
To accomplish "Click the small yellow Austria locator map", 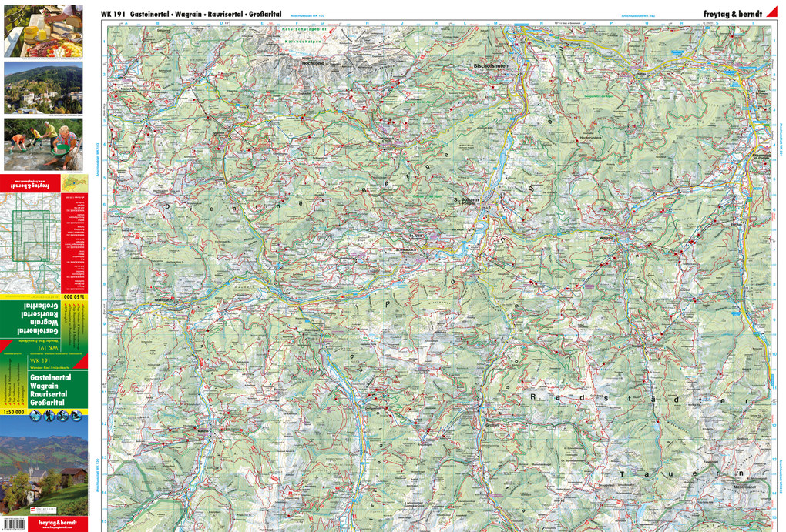I will click(74, 183).
